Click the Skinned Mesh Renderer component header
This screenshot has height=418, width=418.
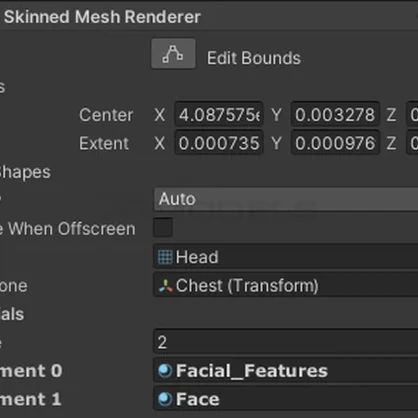[209, 17]
